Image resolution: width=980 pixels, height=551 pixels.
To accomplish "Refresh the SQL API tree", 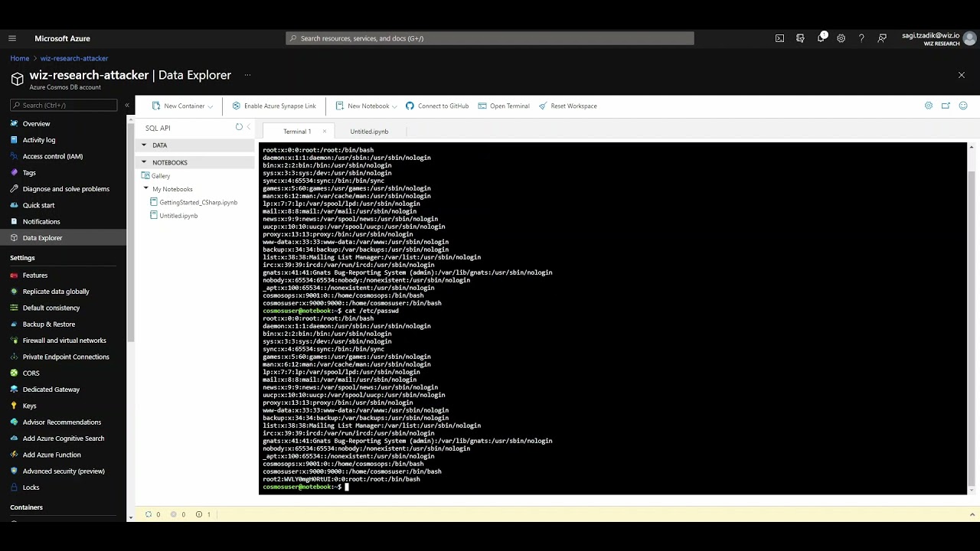I will pyautogui.click(x=239, y=127).
